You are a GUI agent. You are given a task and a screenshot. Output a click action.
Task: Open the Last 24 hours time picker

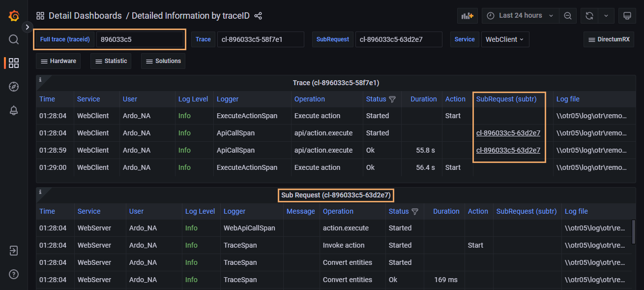pos(520,16)
